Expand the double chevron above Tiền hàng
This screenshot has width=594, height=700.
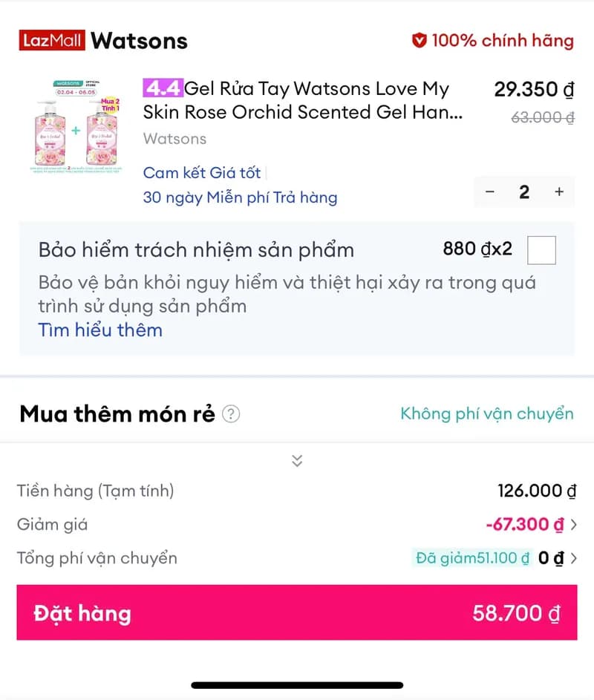(x=296, y=460)
